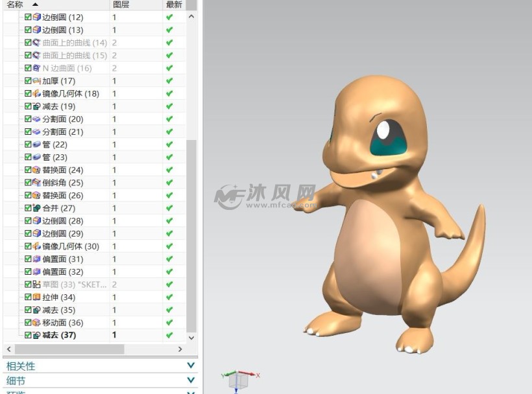Screen dimensions: 532x394
Task: Toggle the 边倒圆 (28) checkbox
Action: [x=28, y=221]
